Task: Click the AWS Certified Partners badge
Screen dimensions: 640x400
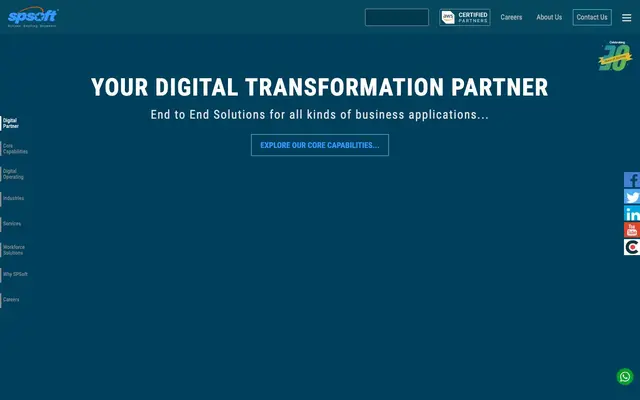Action: click(464, 18)
